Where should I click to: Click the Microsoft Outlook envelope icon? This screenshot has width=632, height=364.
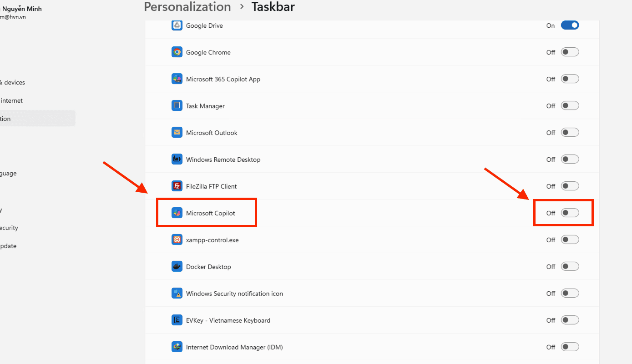tap(177, 132)
